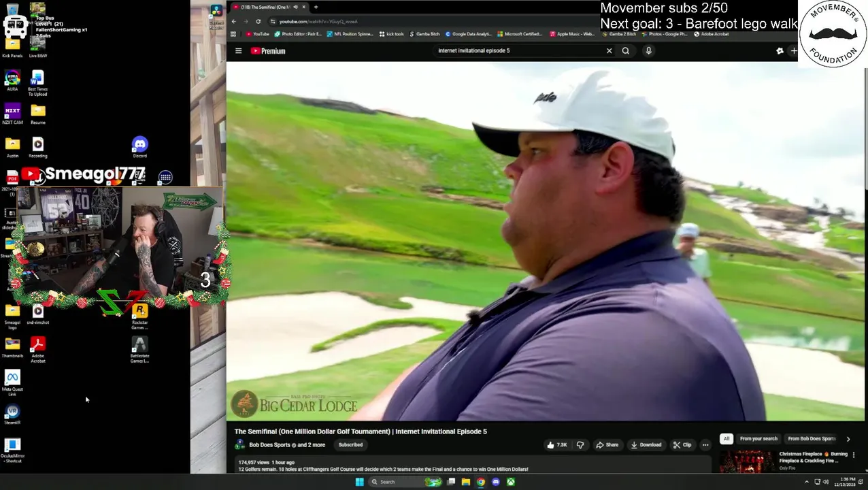Open the Gamba Bitch bookmark
This screenshot has width=868, height=490.
(x=425, y=34)
